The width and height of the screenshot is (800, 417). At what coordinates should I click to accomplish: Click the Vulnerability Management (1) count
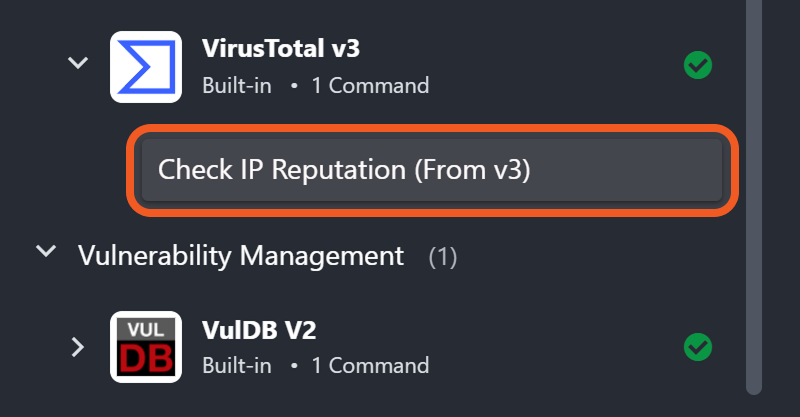443,257
